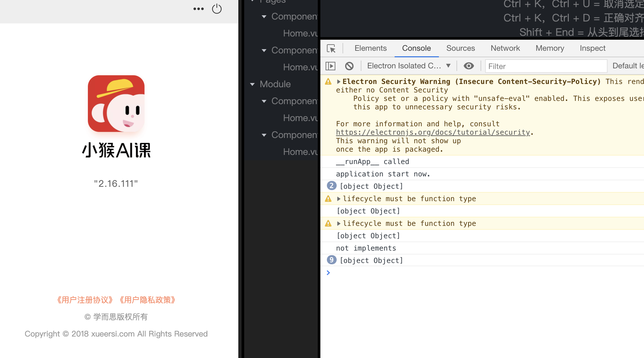Screen dimensions: 644x358
Task: Expand the Electron Security Warning message
Action: point(339,82)
